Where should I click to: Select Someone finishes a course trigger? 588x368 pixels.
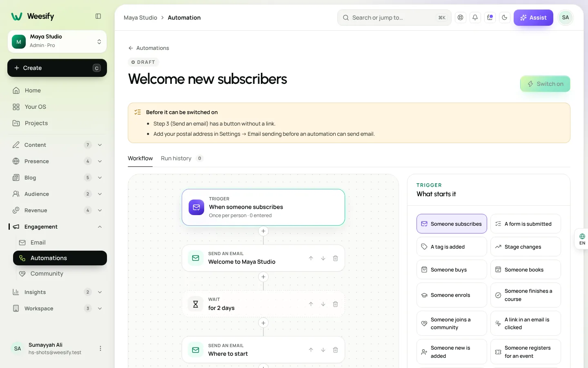click(x=526, y=295)
